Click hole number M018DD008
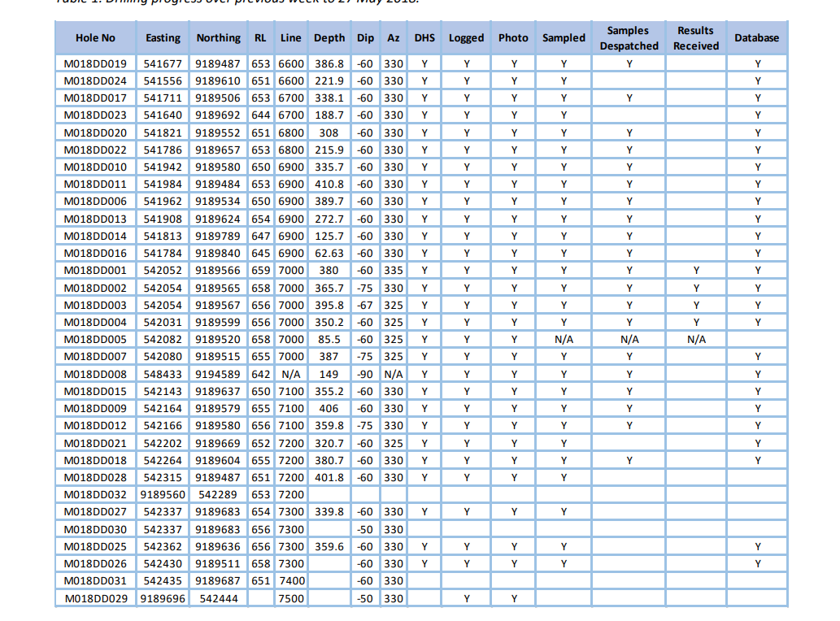This screenshot has height=621, width=840. 95,374
